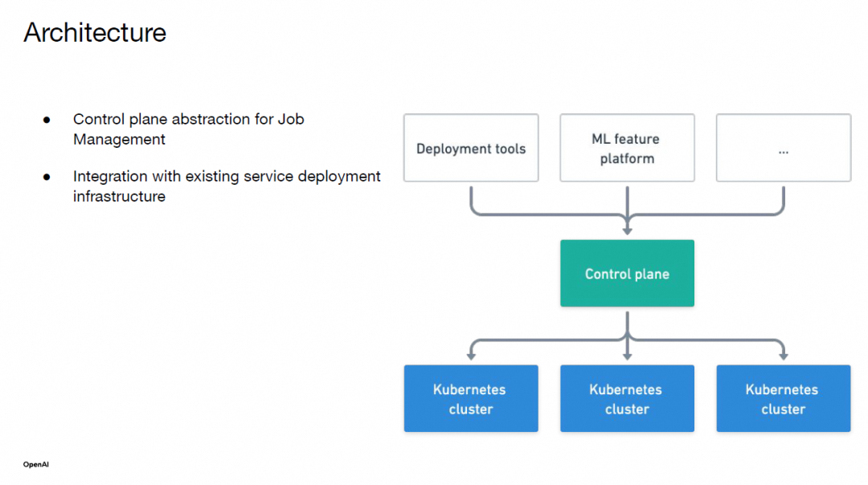Image resolution: width=868 pixels, height=485 pixels.
Task: Click arrowhead above right Kubernetes cluster
Action: coord(784,356)
